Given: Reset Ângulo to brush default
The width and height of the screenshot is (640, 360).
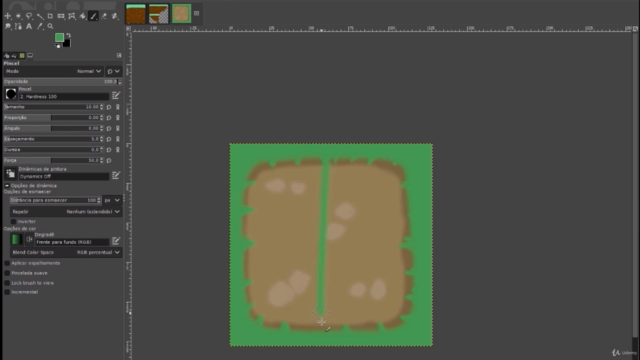Looking at the screenshot, I should [109, 128].
